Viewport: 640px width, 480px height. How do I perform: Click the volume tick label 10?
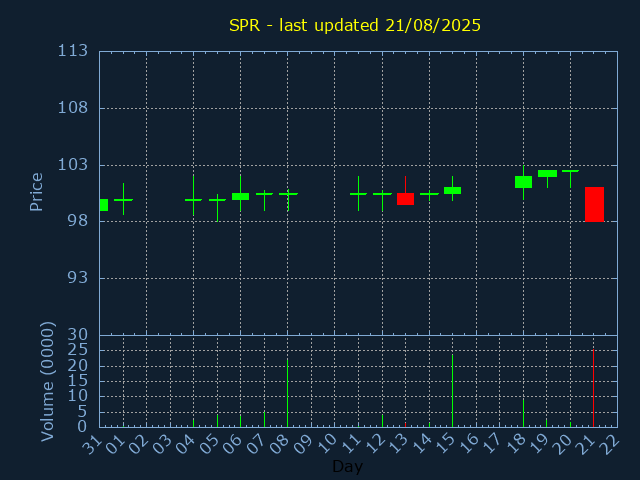point(78,396)
